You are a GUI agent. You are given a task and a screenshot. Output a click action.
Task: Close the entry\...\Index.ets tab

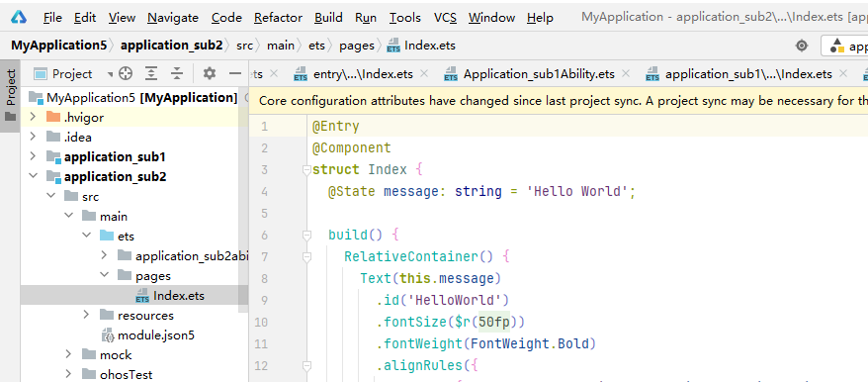click(x=424, y=73)
